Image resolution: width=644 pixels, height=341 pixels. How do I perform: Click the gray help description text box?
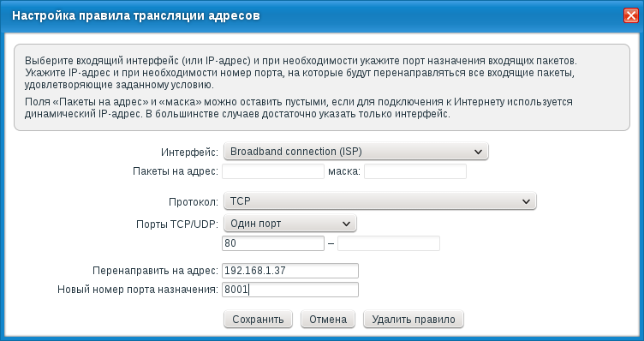(x=322, y=87)
